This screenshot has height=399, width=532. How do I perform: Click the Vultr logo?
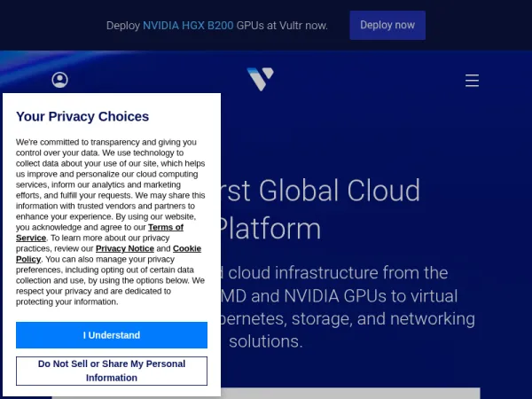(260, 79)
